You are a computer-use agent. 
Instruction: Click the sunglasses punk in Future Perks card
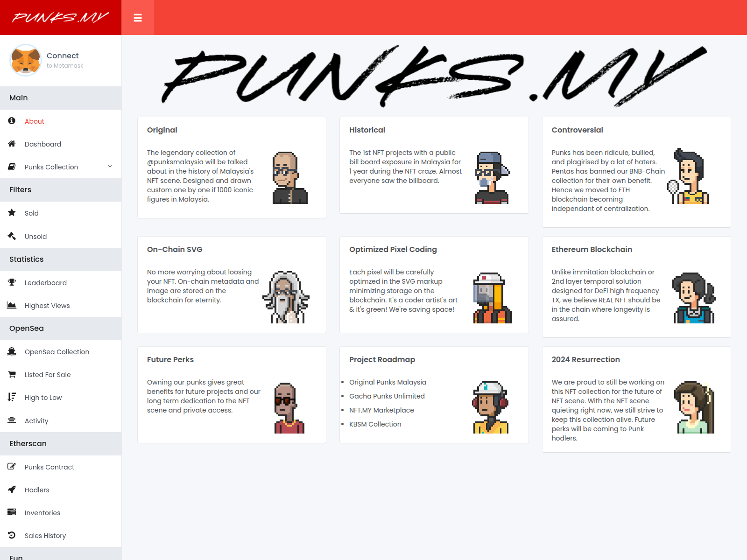pos(289,408)
